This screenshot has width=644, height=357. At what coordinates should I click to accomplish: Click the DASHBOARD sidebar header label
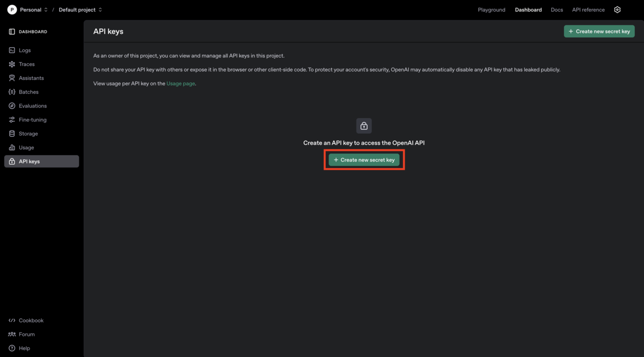click(x=33, y=32)
